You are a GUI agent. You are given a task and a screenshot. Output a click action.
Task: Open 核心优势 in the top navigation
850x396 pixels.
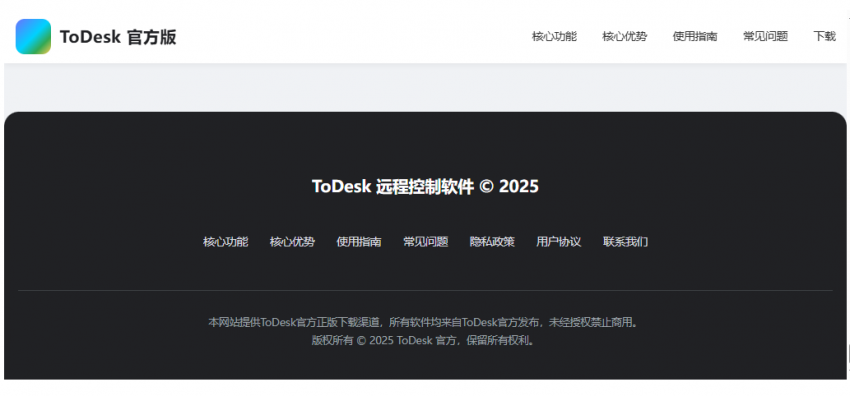tap(624, 36)
